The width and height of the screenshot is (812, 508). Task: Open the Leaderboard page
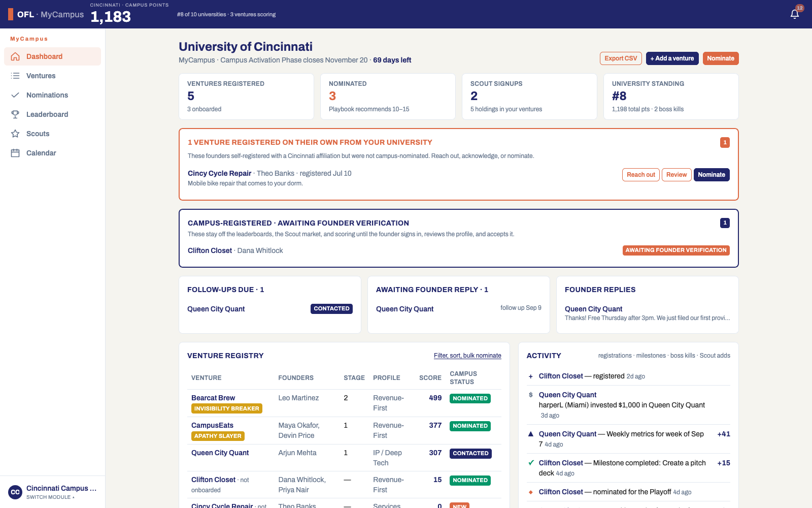[52, 114]
